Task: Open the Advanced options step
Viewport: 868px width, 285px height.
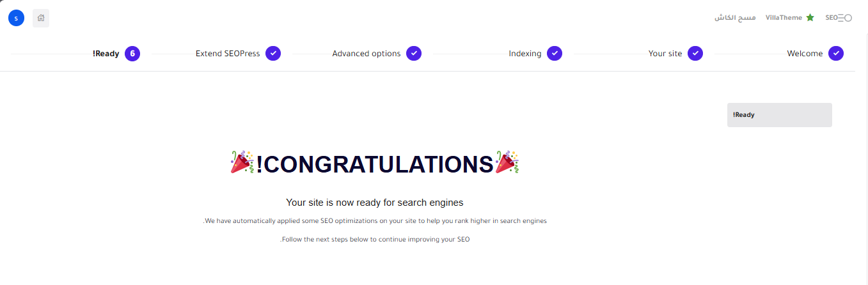Action: (x=367, y=54)
